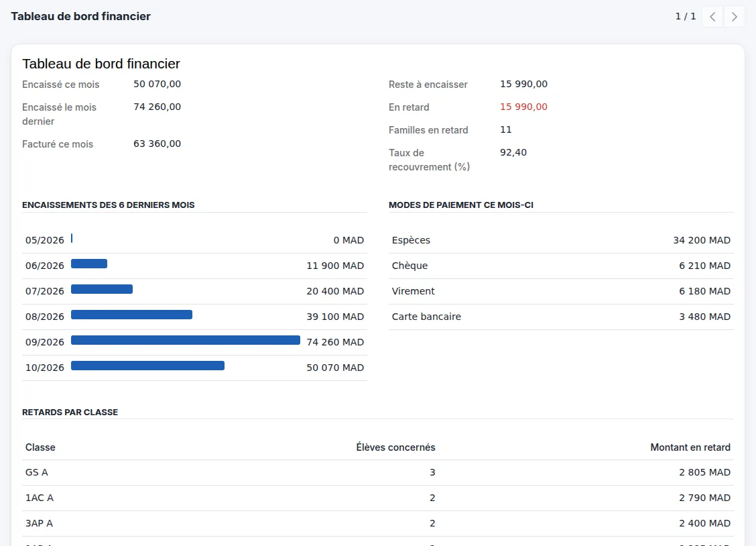Click the Élèves concernés column header
This screenshot has width=756, height=546.
click(395, 447)
